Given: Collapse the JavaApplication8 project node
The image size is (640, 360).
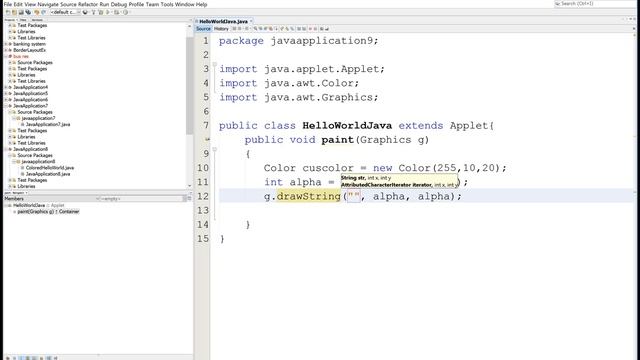Looking at the screenshot, I should pos(6,149).
